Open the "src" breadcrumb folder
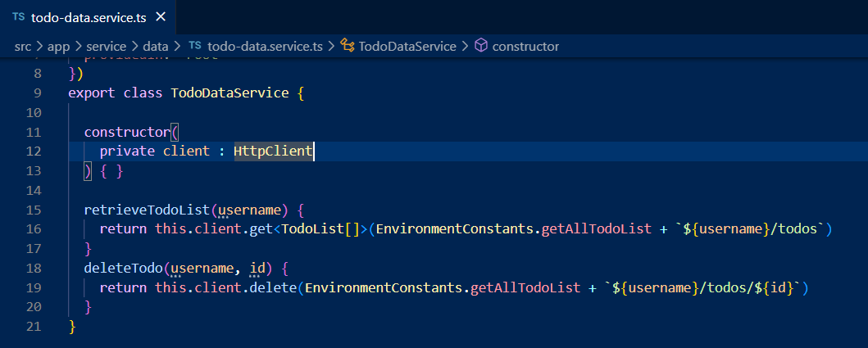Viewport: 868px width, 348px height. pyautogui.click(x=22, y=47)
